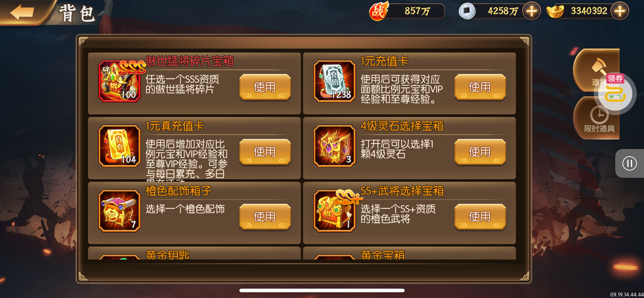
Task: Use the SS+武将选择宝箱 item
Action: tap(480, 216)
